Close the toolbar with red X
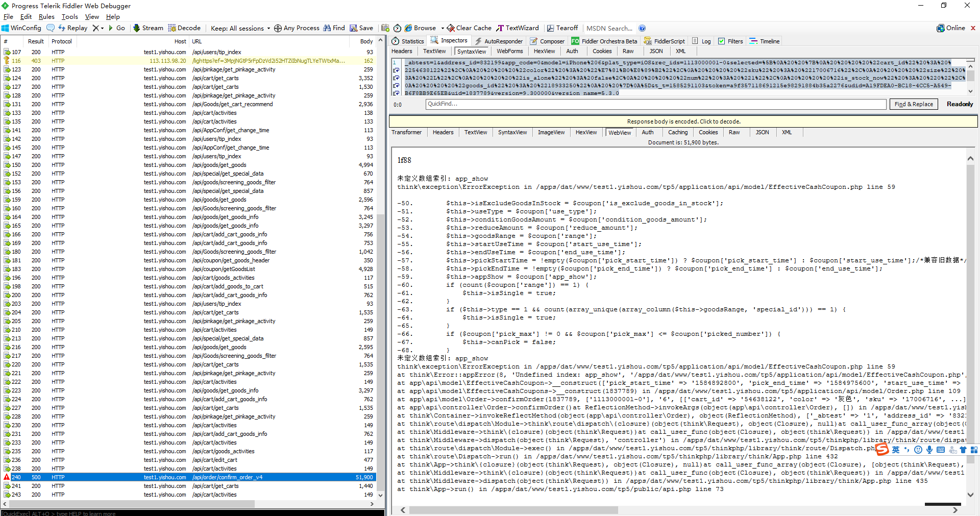 pyautogui.click(x=973, y=28)
